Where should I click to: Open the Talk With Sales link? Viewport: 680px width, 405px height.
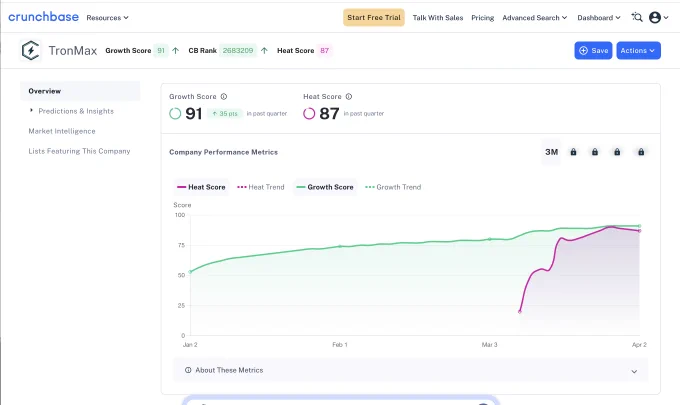point(438,18)
